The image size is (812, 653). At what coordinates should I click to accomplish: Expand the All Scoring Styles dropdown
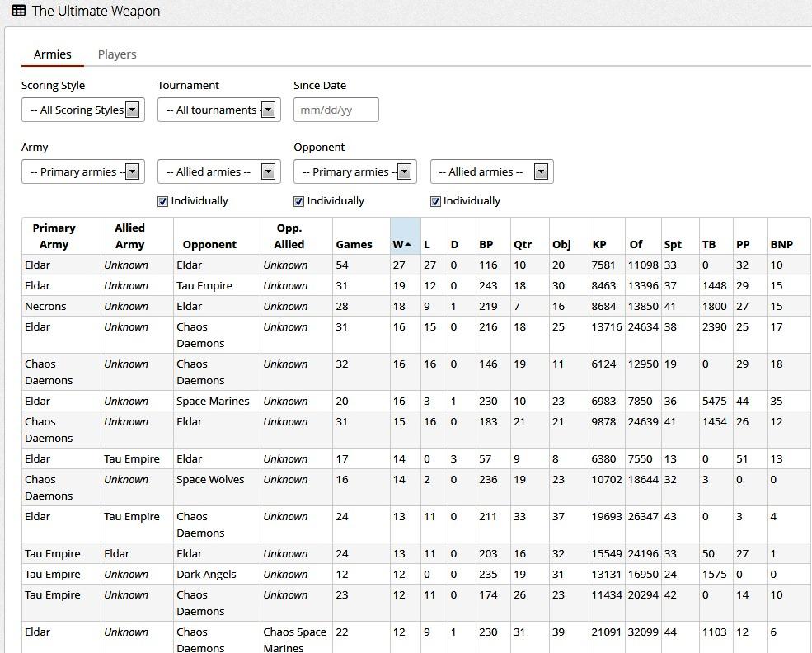pyautogui.click(x=83, y=110)
